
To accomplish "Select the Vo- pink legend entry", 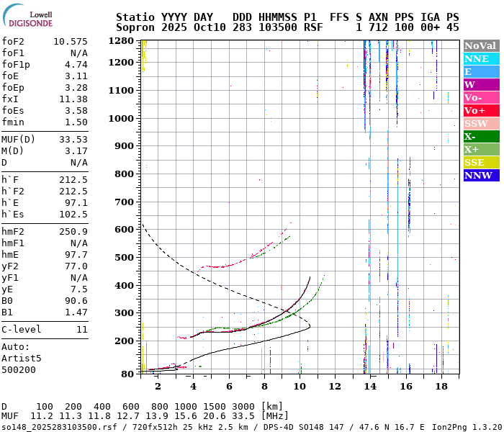I will [480, 97].
